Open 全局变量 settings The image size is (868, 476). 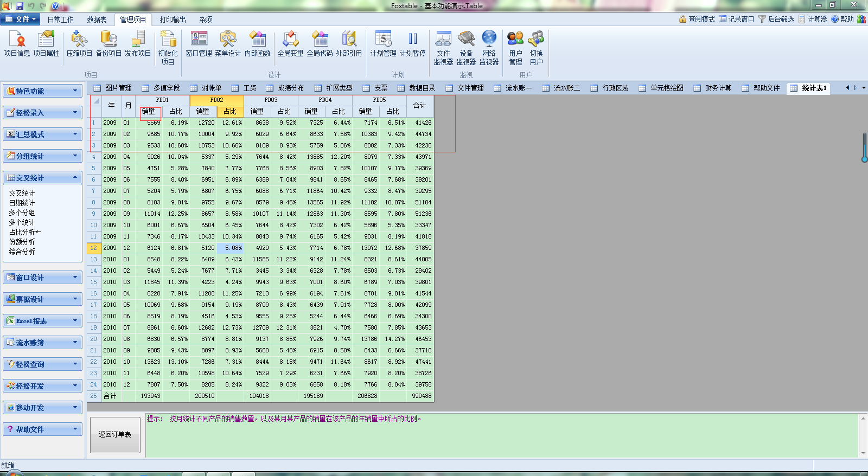[290, 44]
